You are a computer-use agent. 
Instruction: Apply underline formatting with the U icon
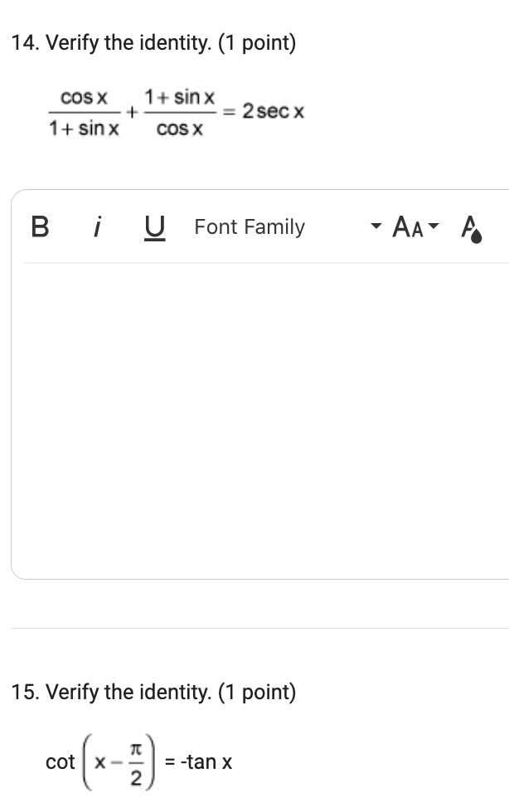[154, 227]
